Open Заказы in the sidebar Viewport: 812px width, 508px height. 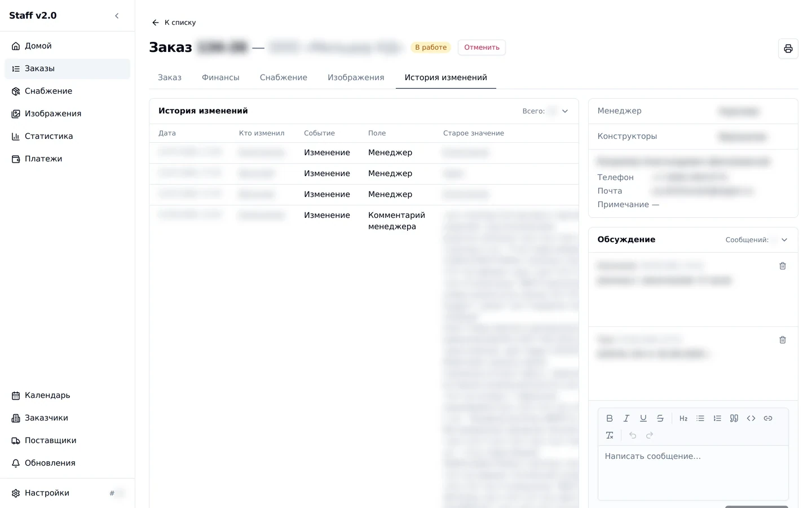coord(67,69)
